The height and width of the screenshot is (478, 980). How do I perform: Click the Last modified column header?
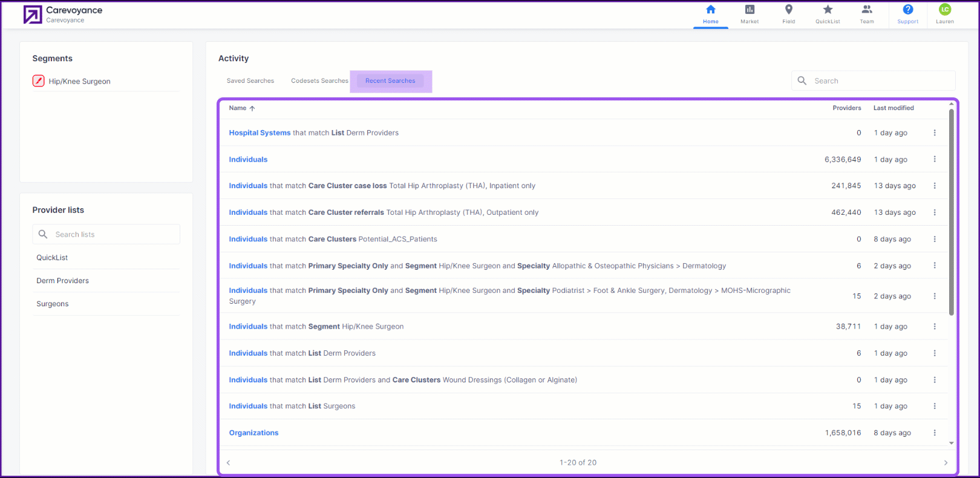tap(893, 108)
